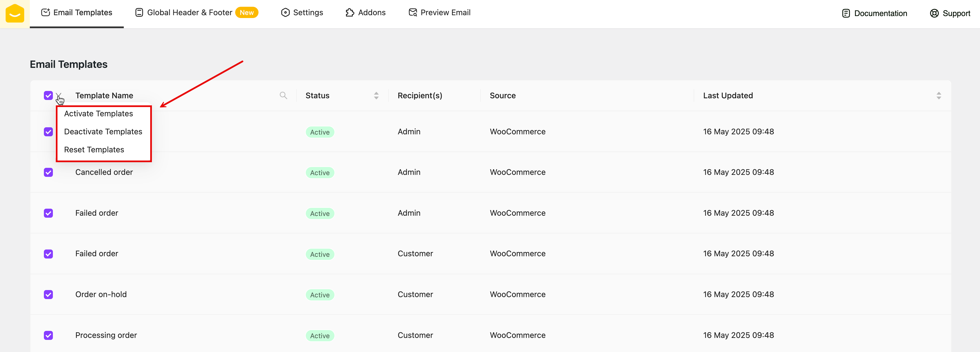
Task: Click the Preview Email envelope icon
Action: point(412,13)
